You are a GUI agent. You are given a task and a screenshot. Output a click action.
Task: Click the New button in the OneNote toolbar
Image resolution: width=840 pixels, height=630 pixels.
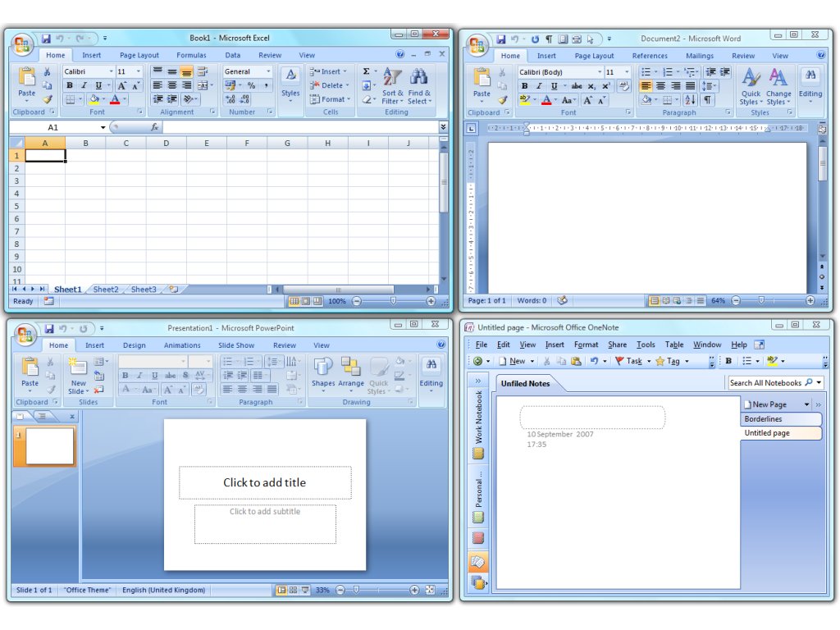click(512, 361)
